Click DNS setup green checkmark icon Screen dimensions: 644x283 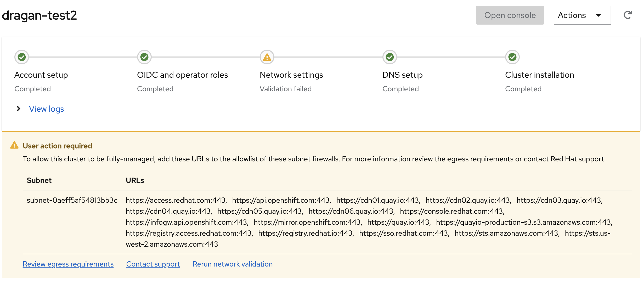click(390, 57)
